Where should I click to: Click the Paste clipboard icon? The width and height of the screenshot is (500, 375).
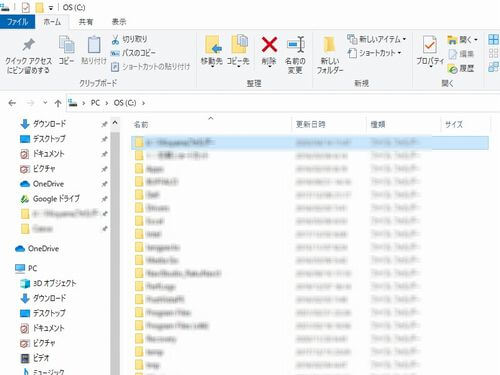point(94,50)
